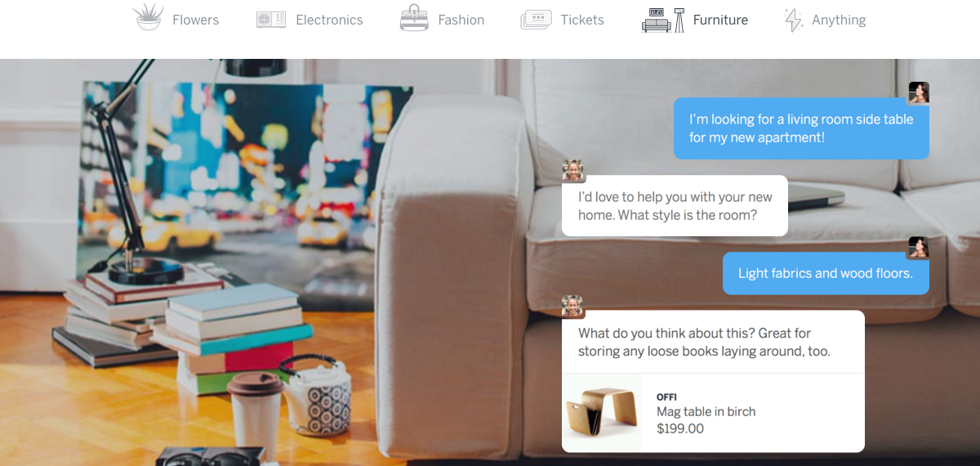
Task: Switch to the Fashion category
Action: (461, 20)
